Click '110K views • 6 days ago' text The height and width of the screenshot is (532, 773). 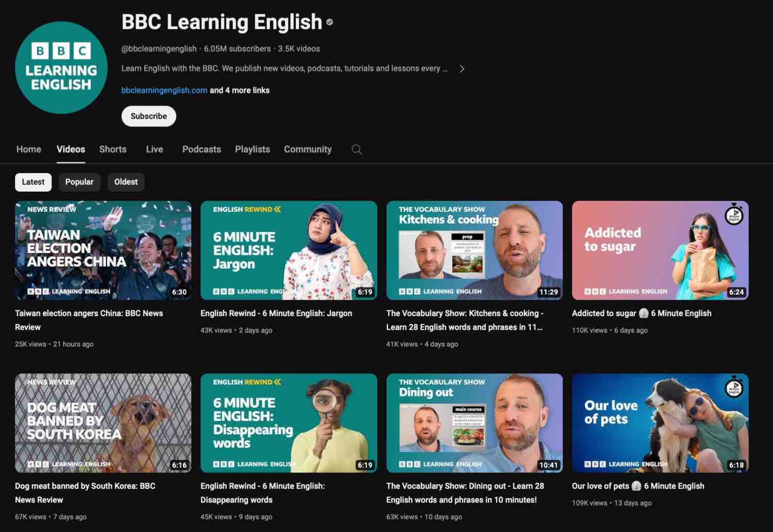(610, 330)
